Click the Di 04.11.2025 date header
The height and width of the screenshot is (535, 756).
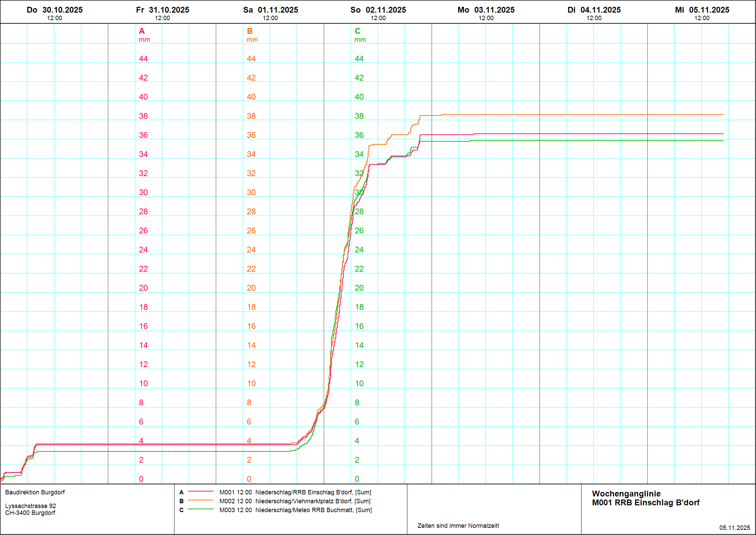[594, 10]
